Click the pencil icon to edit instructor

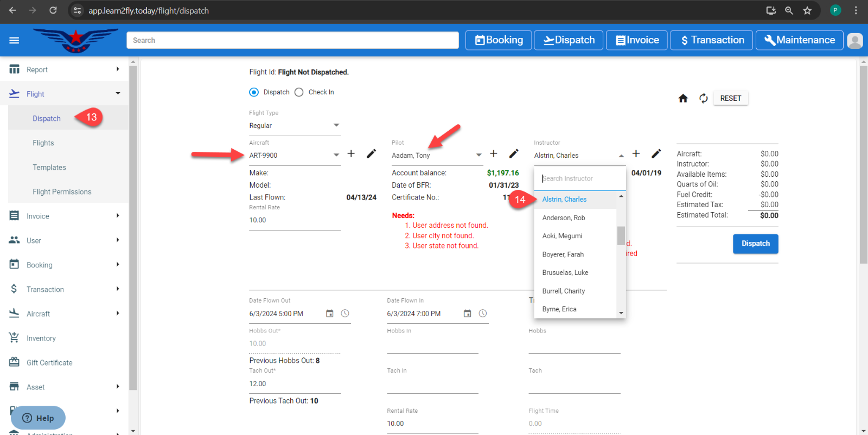656,153
